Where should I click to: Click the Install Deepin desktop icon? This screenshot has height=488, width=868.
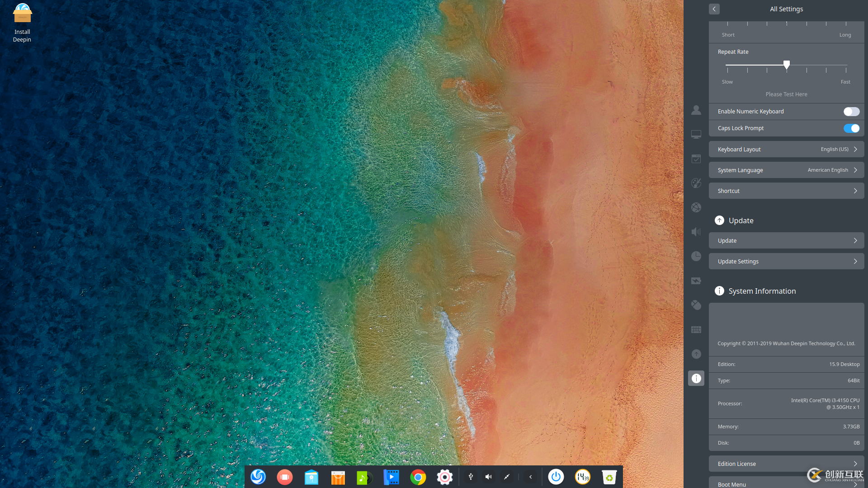tap(22, 22)
